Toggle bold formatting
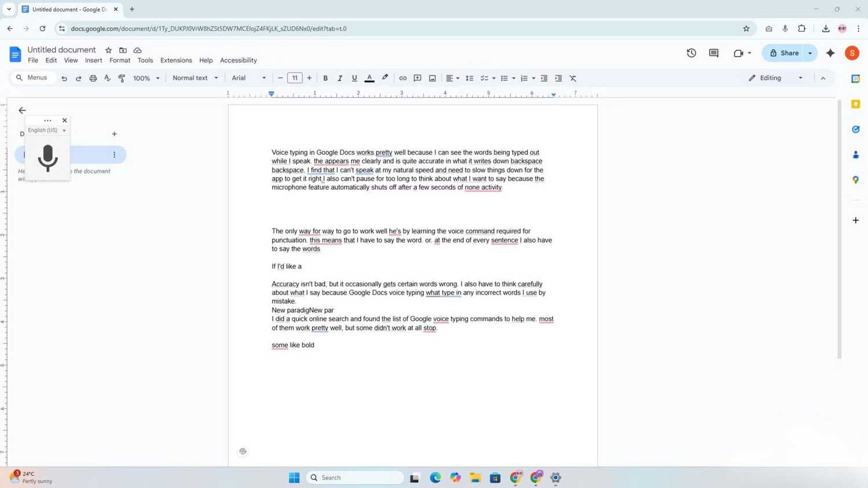This screenshot has width=868, height=488. [325, 77]
